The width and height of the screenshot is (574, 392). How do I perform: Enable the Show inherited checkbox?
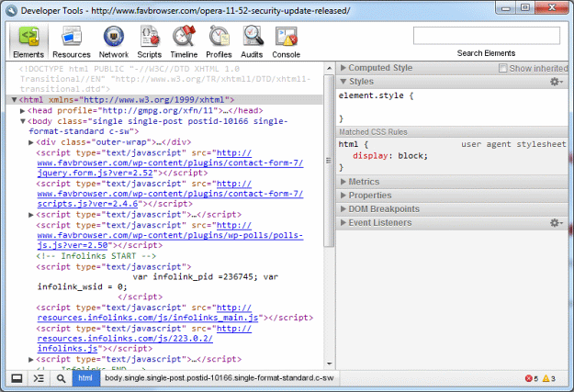click(503, 69)
